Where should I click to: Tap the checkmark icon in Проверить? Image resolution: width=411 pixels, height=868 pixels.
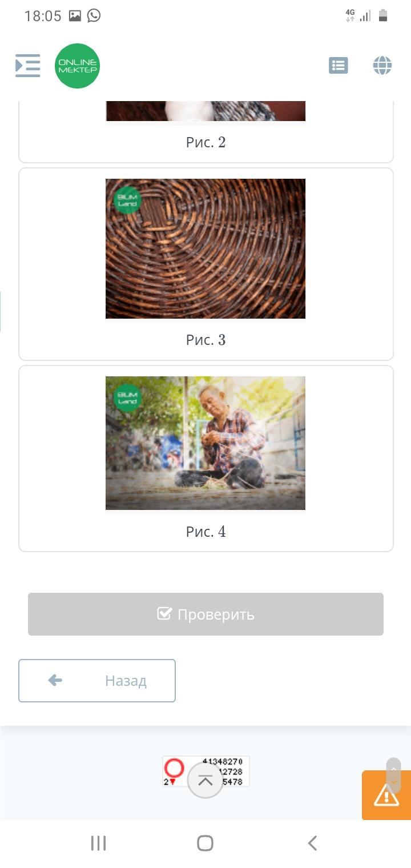[x=164, y=613]
